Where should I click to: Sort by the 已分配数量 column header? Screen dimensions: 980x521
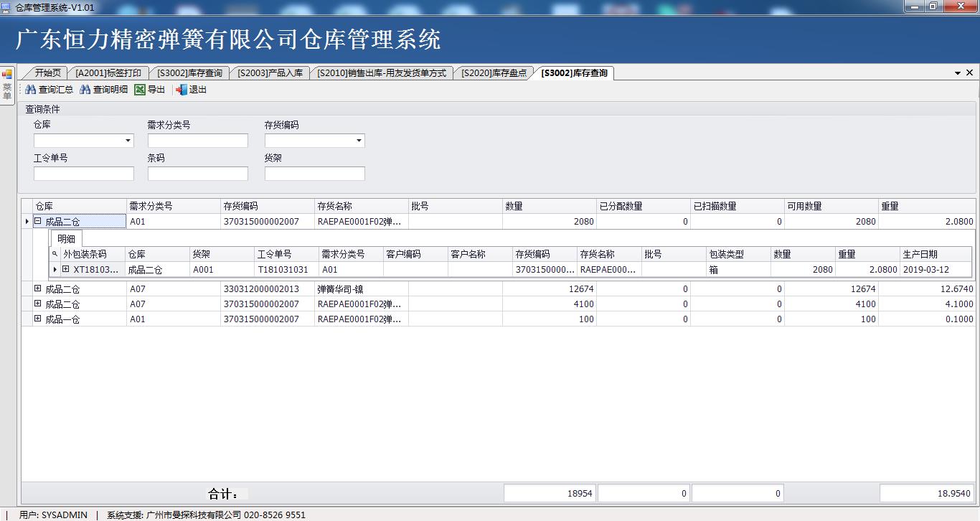(644, 206)
